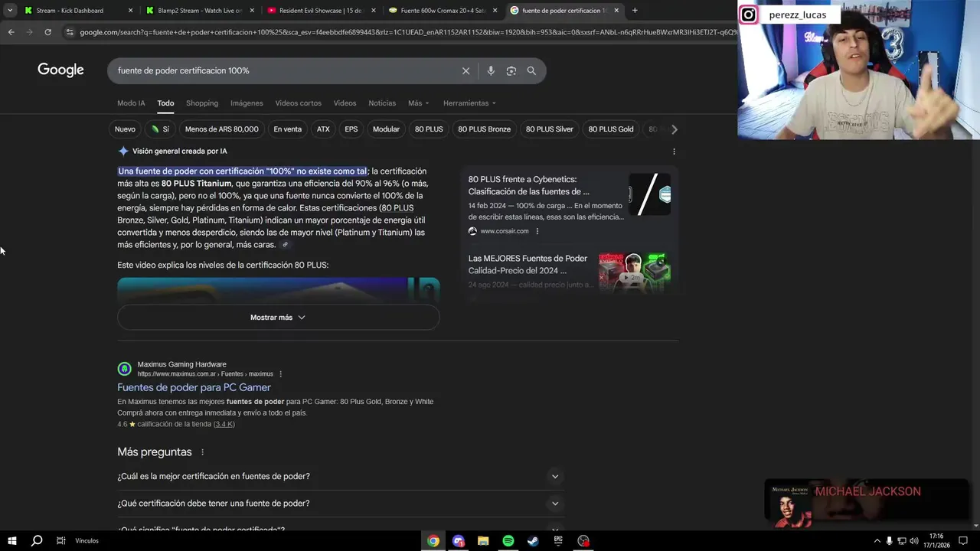The image size is (980, 551).
Task: Switch to Resident Evil Showcase tab
Action: click(322, 11)
